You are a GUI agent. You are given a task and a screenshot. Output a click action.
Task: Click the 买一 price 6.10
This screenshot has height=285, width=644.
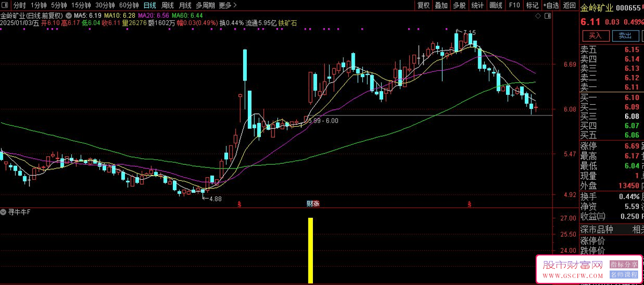(x=632, y=98)
